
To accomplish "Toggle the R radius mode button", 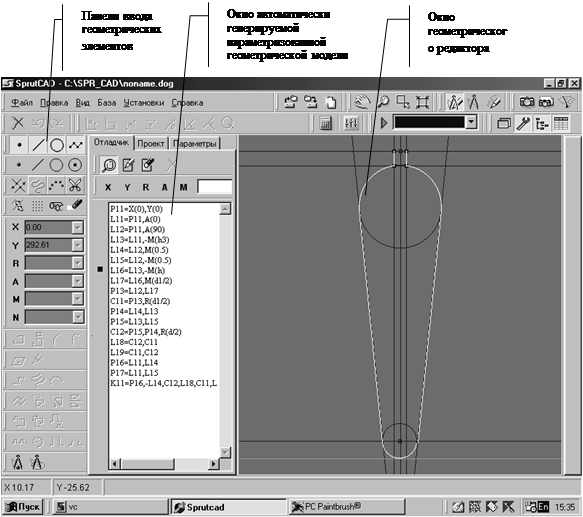I will [x=145, y=187].
